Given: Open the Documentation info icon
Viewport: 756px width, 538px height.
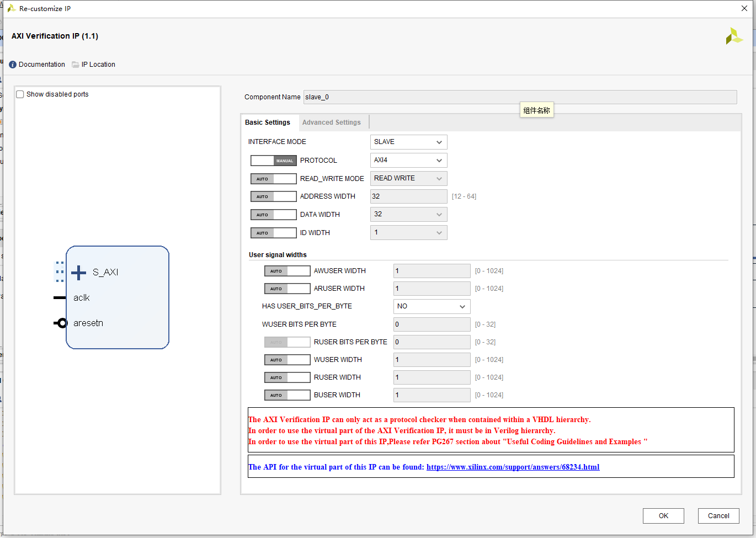Looking at the screenshot, I should [12, 65].
